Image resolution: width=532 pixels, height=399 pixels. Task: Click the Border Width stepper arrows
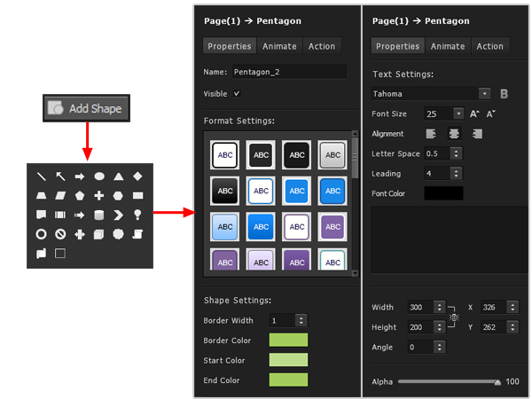301,320
